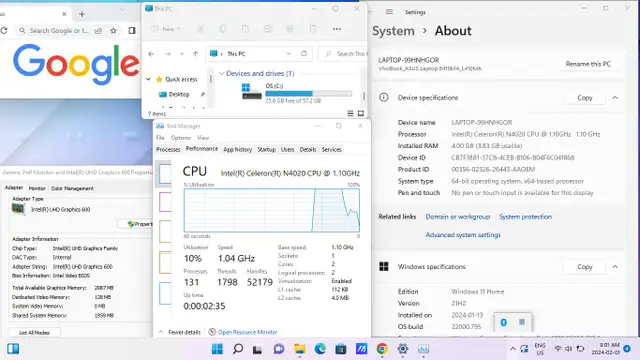Go up one level in File Explorer
The image size is (640, 360).
(x=196, y=54)
